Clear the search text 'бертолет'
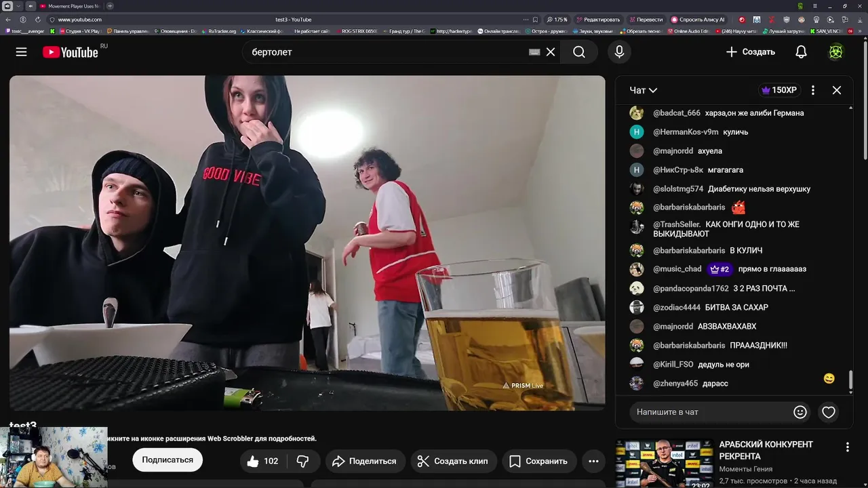This screenshot has width=868, height=488. 551,52
